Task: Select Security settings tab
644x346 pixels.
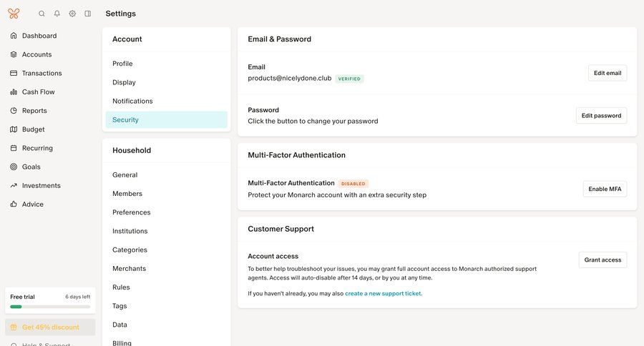Action: point(166,120)
